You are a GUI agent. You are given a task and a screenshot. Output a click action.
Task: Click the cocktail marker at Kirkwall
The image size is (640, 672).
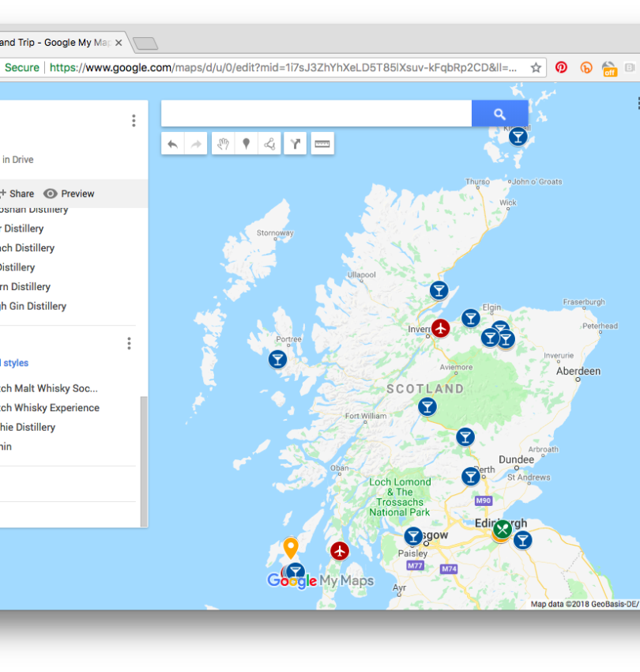(x=518, y=137)
